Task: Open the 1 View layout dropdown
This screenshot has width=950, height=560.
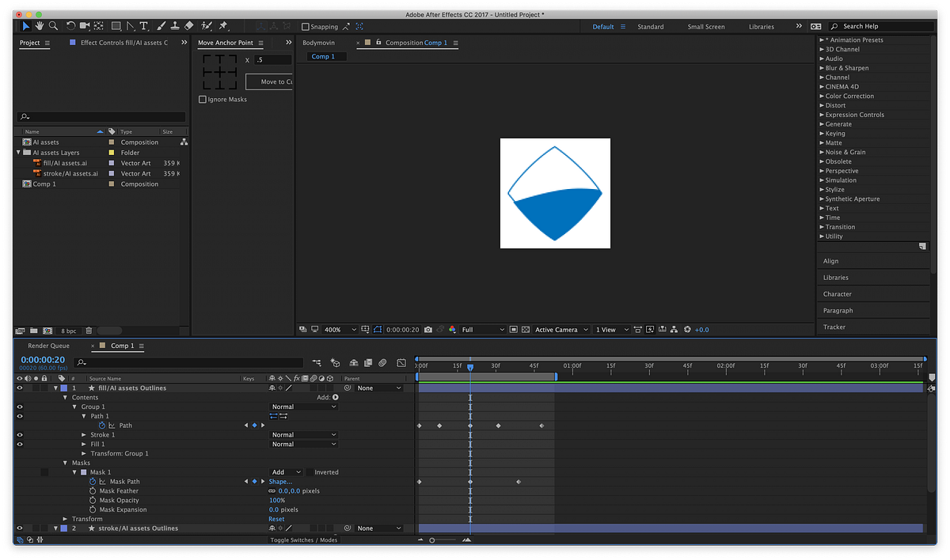Action: click(x=611, y=330)
